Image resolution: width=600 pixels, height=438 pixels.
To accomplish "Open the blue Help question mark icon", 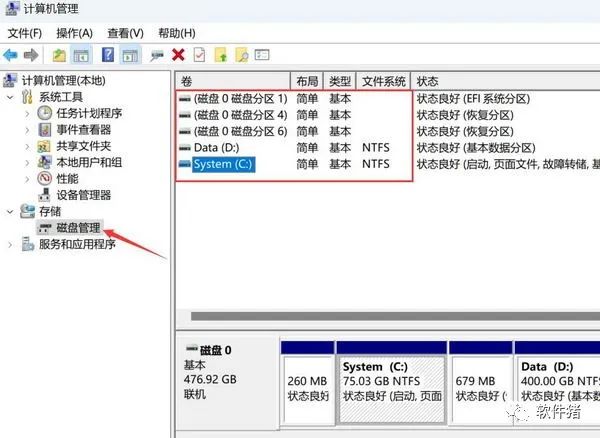I will tap(108, 55).
